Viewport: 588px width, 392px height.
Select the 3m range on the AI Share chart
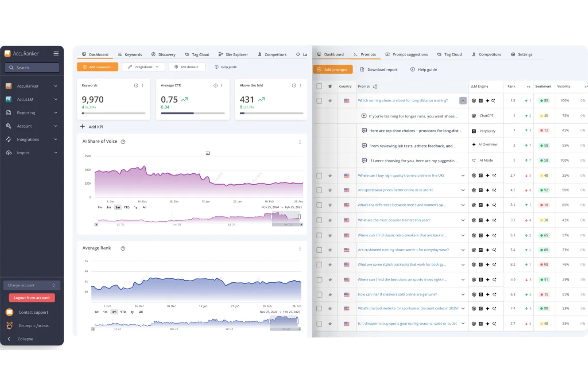click(117, 207)
